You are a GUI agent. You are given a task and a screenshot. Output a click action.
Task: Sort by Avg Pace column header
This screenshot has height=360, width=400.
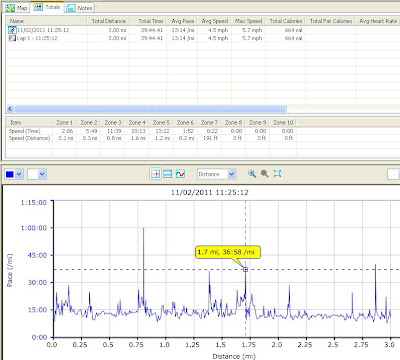tap(182, 21)
